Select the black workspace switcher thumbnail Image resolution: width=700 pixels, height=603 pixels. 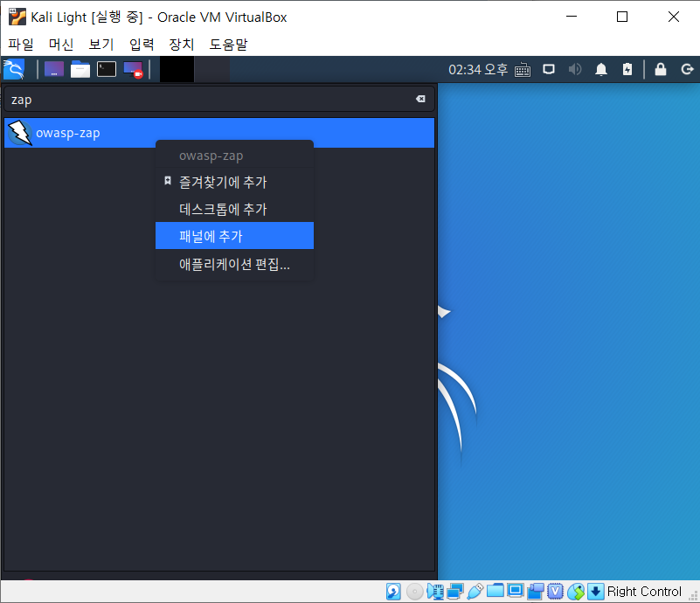pyautogui.click(x=177, y=69)
